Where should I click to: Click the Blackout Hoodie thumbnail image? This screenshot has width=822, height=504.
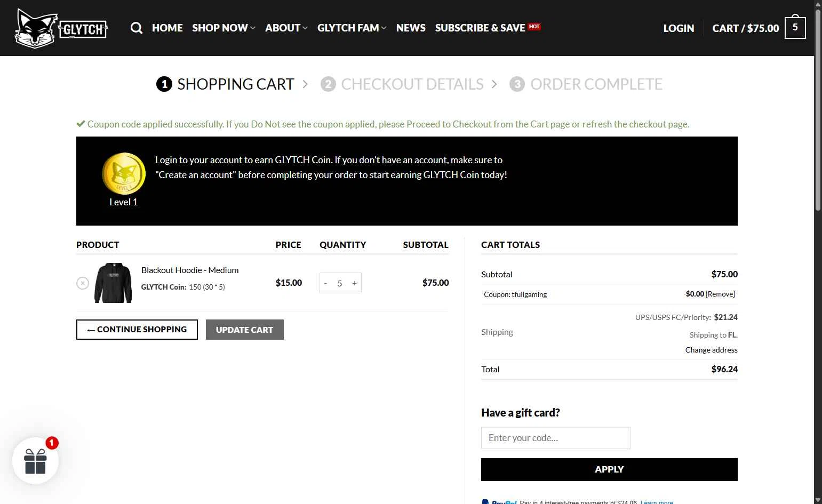(113, 283)
